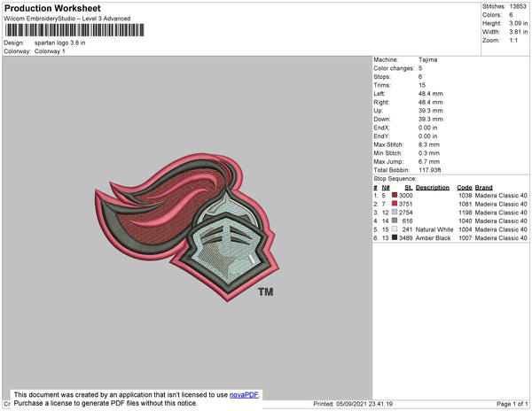Click the Trims value 15
Viewport: 532px width, 411px height.
click(x=422, y=85)
